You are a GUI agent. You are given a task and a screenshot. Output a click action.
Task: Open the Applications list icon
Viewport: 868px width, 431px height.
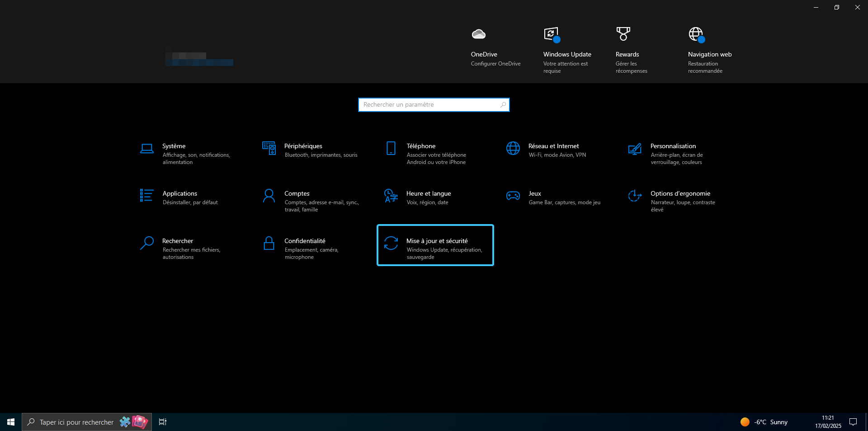click(x=147, y=195)
